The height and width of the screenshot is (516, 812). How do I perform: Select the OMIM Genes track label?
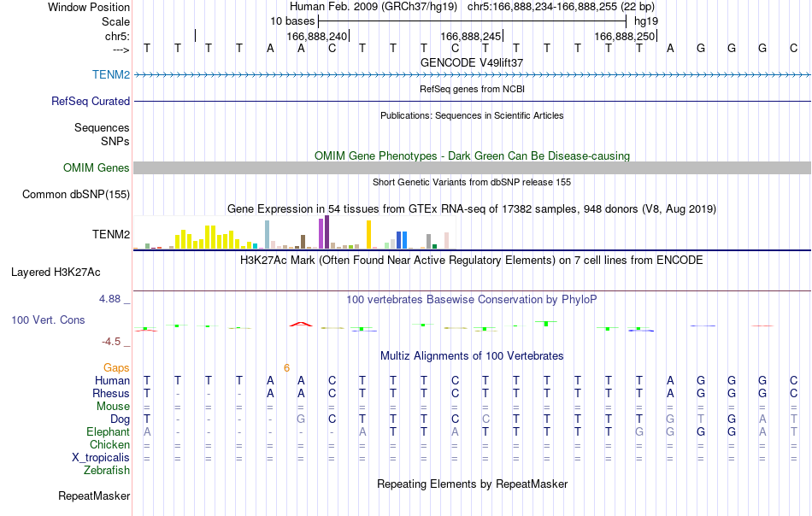(96, 167)
